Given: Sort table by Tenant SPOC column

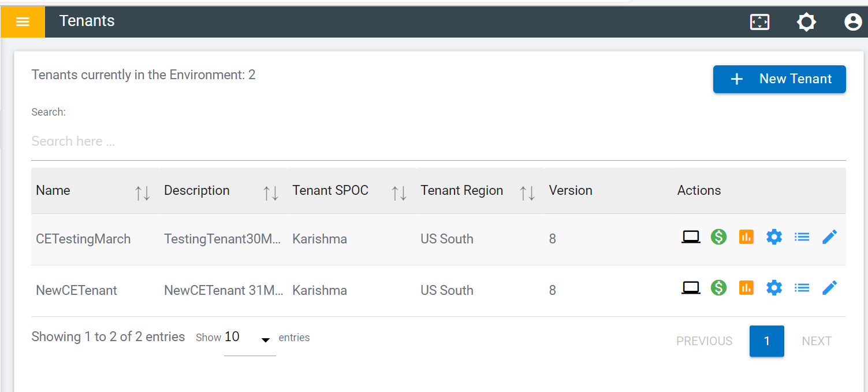Looking at the screenshot, I should [399, 193].
